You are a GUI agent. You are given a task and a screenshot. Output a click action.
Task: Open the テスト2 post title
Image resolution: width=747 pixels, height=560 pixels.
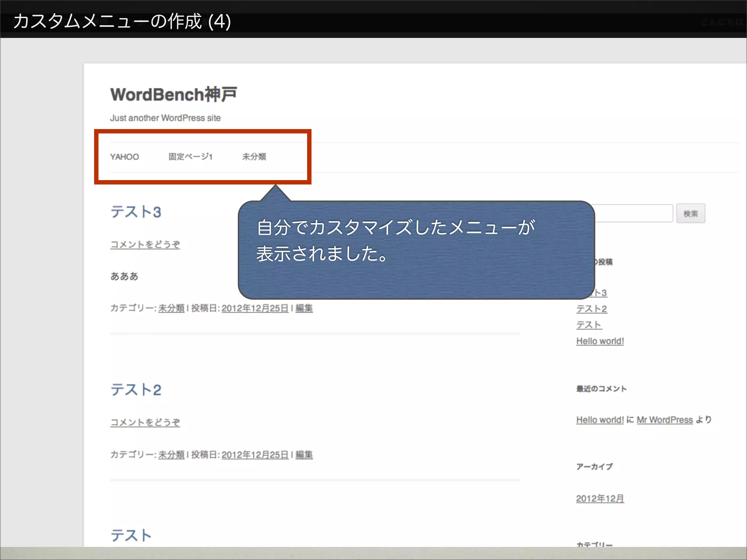[x=136, y=390]
